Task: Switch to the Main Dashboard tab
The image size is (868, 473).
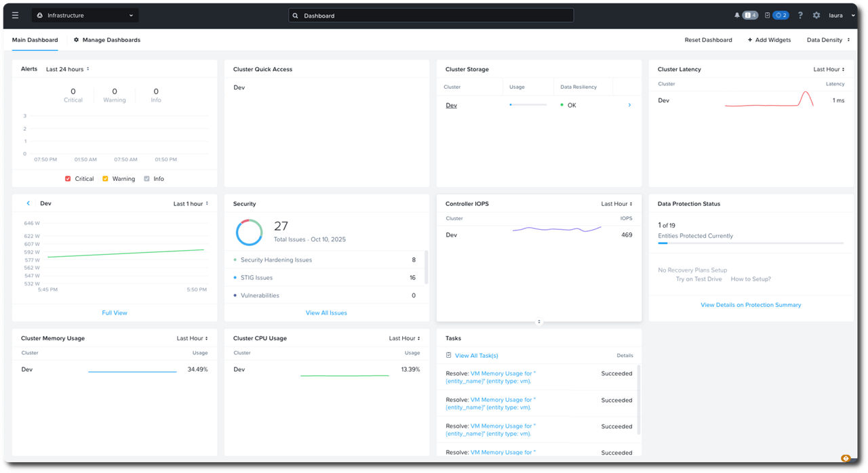Action: click(35, 40)
